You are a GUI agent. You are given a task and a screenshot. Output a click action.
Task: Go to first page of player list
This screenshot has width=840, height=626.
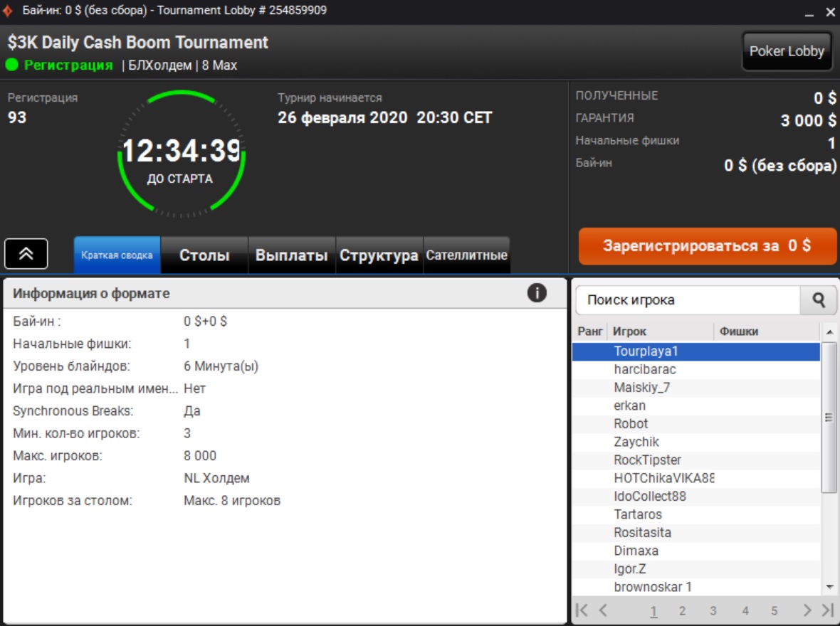pyautogui.click(x=582, y=610)
